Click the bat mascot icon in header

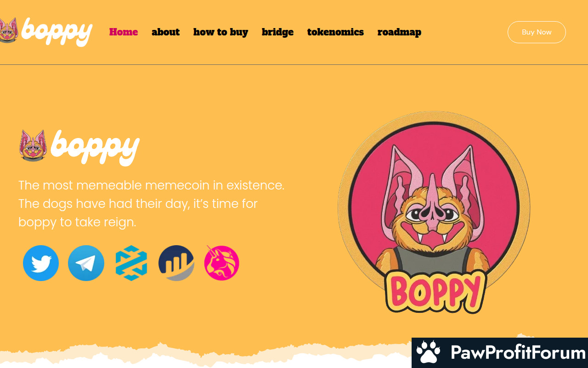coord(9,30)
